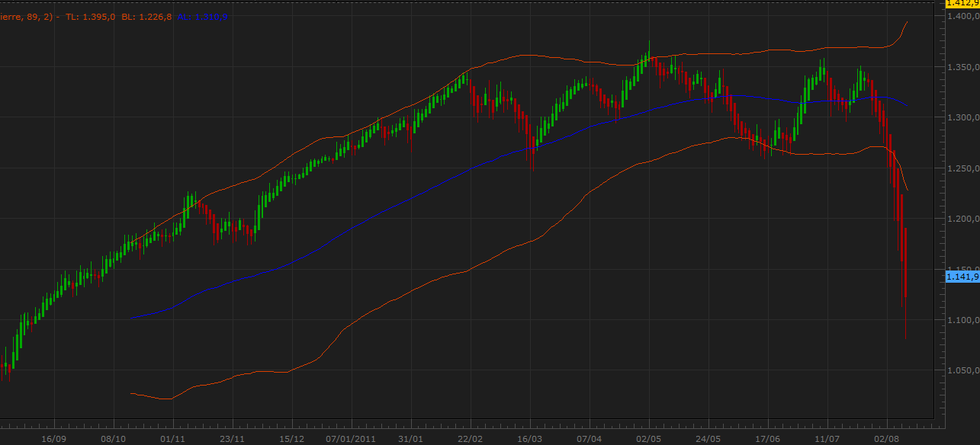This screenshot has height=445, width=980.
Task: Click the 07/04 date on time axis
Action: pyautogui.click(x=589, y=439)
